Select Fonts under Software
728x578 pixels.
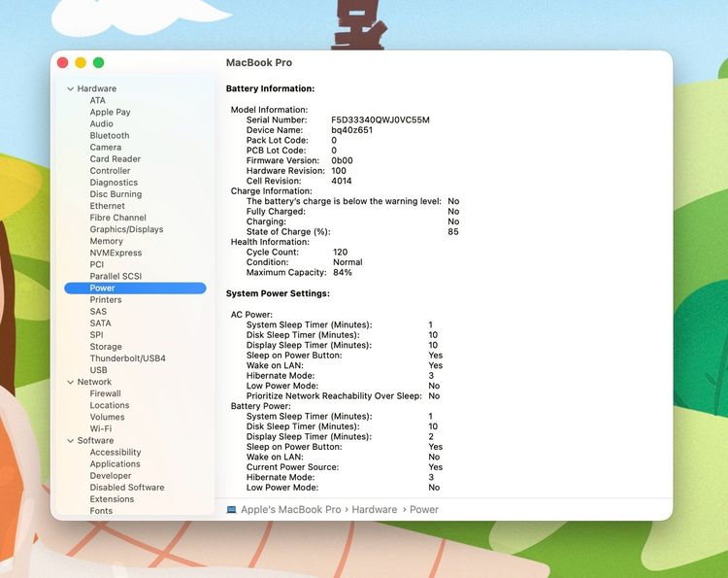pos(101,511)
